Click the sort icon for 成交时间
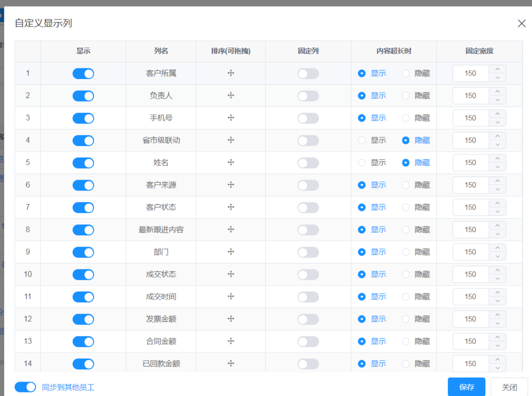 coord(230,296)
